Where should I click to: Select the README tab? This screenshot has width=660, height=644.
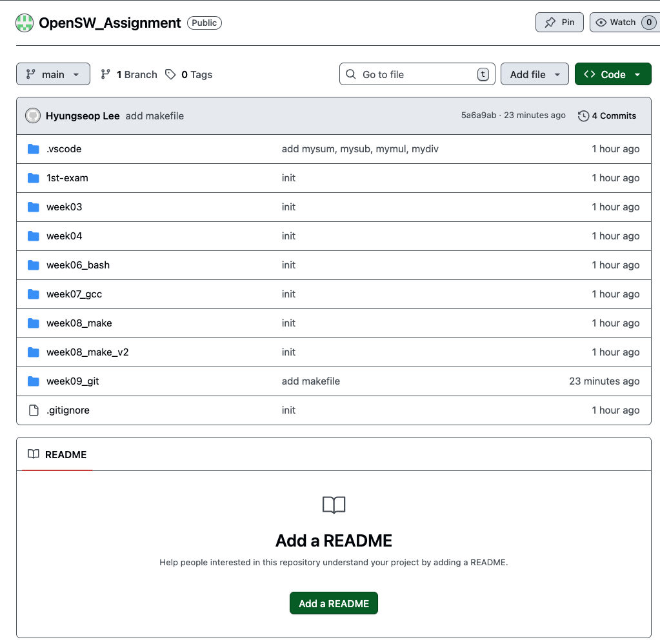coord(57,454)
